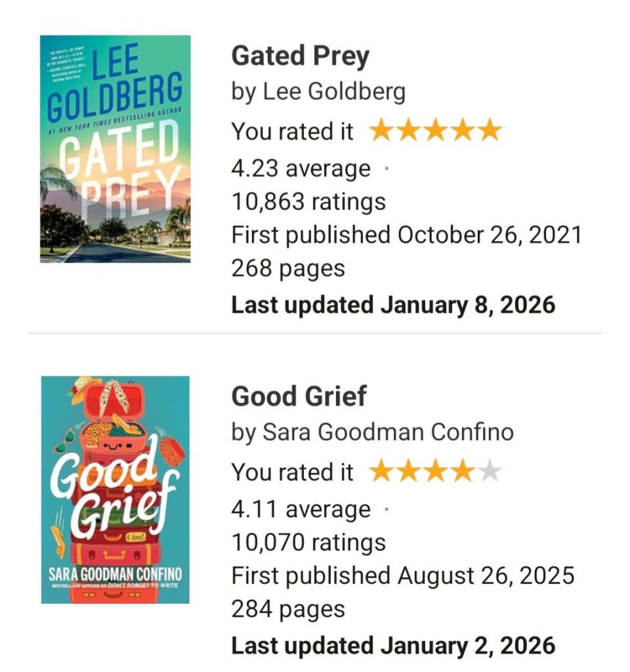Click the first star of Gated Prey's rating
The height and width of the screenshot is (672, 630).
pos(382,131)
